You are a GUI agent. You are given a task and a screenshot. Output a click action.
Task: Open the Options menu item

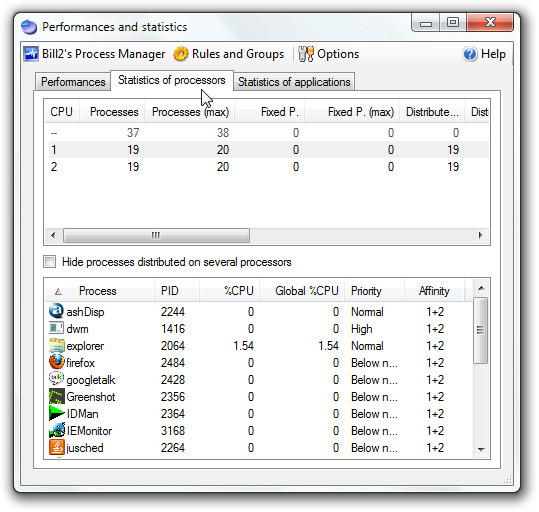click(328, 54)
